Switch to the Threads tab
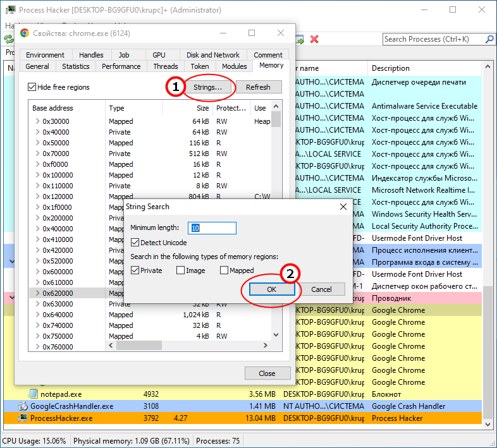The height and width of the screenshot is (448, 497). (x=166, y=66)
